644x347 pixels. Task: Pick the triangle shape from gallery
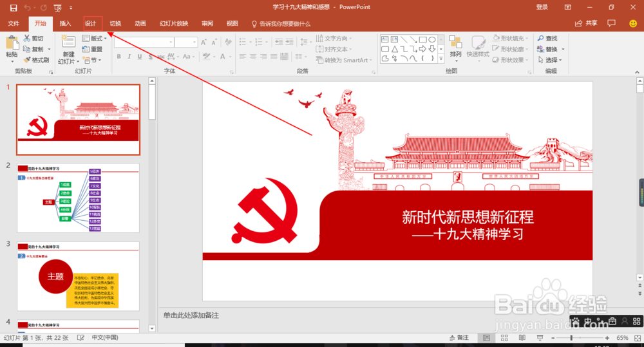[394, 49]
